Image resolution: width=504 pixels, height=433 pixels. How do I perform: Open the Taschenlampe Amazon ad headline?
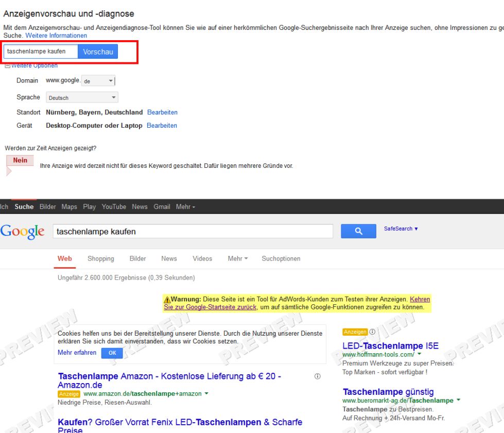tap(169, 380)
